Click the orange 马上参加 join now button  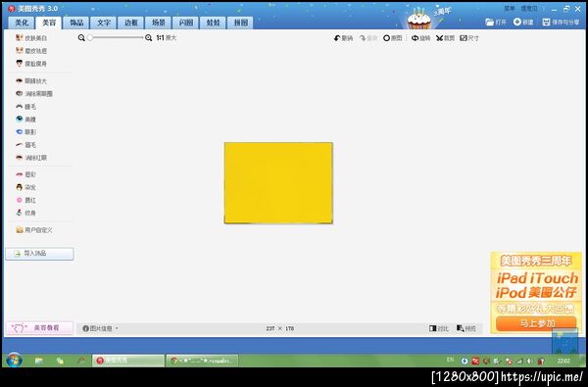coord(536,323)
